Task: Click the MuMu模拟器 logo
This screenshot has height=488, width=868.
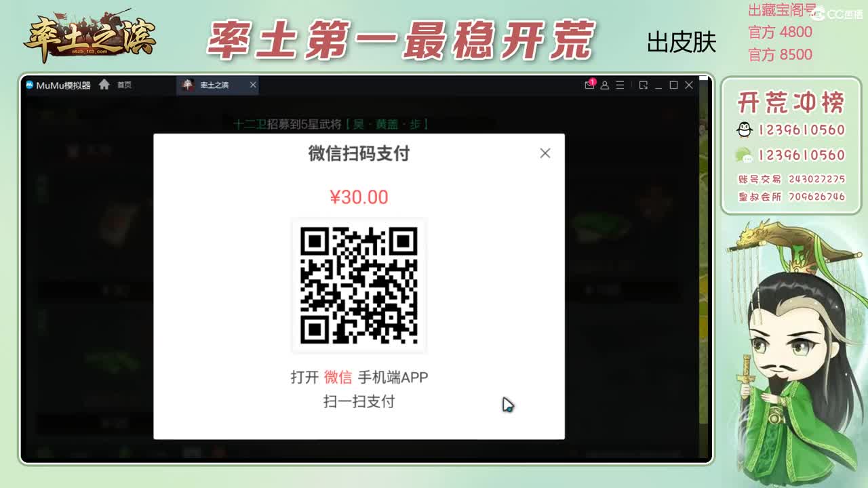Action: point(58,85)
